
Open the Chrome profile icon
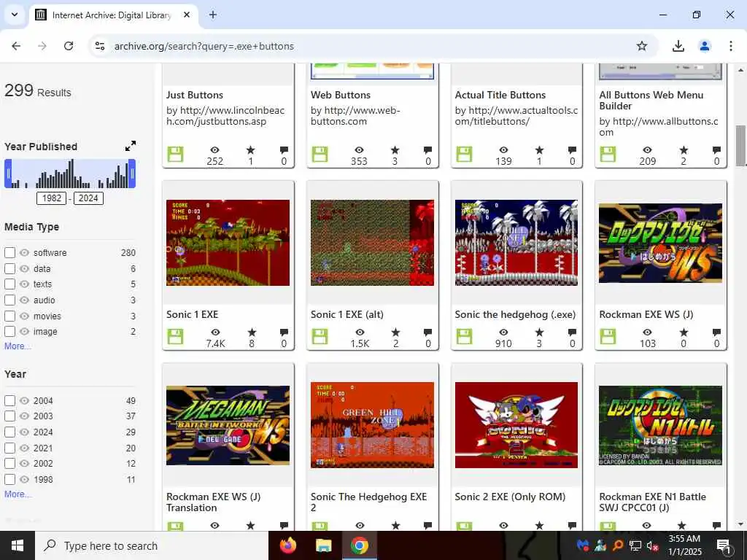(705, 46)
